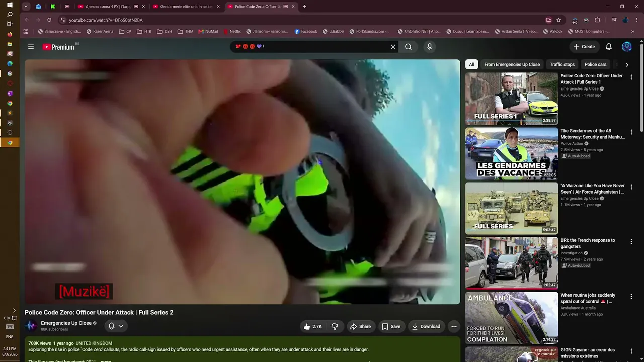The image size is (644, 362).
Task: Share the Police Code Zero video
Action: [x=360, y=327]
